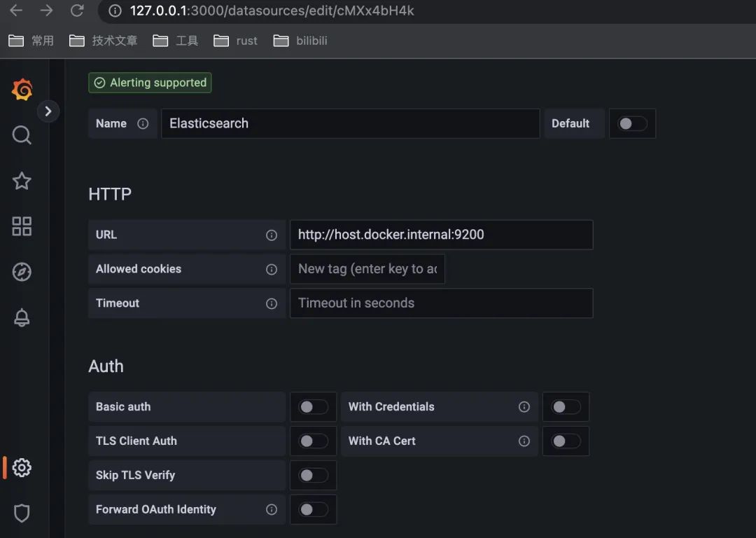Image resolution: width=756 pixels, height=538 pixels.
Task: Click the URL label
Action: pos(106,235)
